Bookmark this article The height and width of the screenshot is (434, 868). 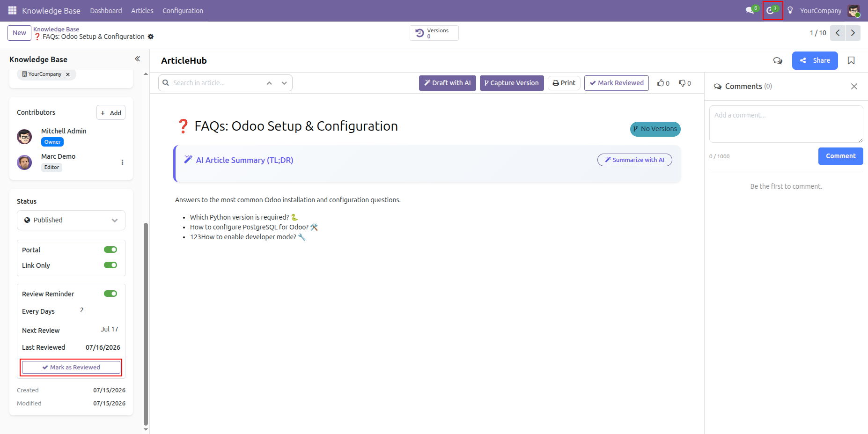coord(851,60)
